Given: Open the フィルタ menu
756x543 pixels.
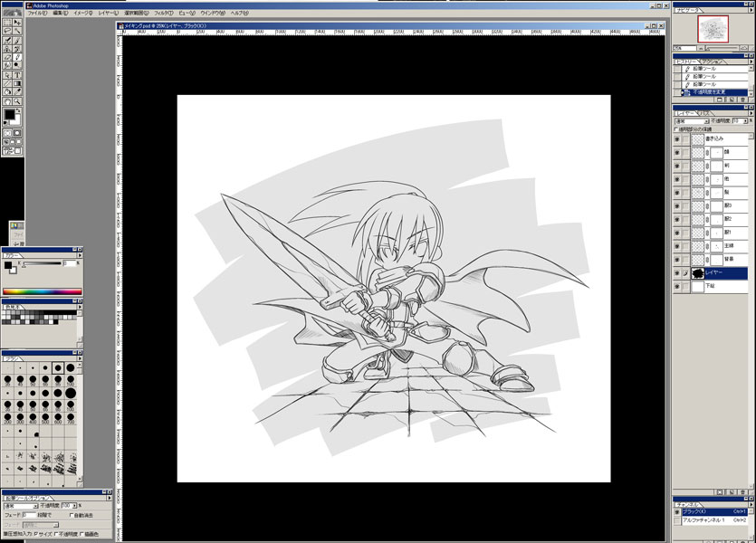Looking at the screenshot, I should point(163,14).
